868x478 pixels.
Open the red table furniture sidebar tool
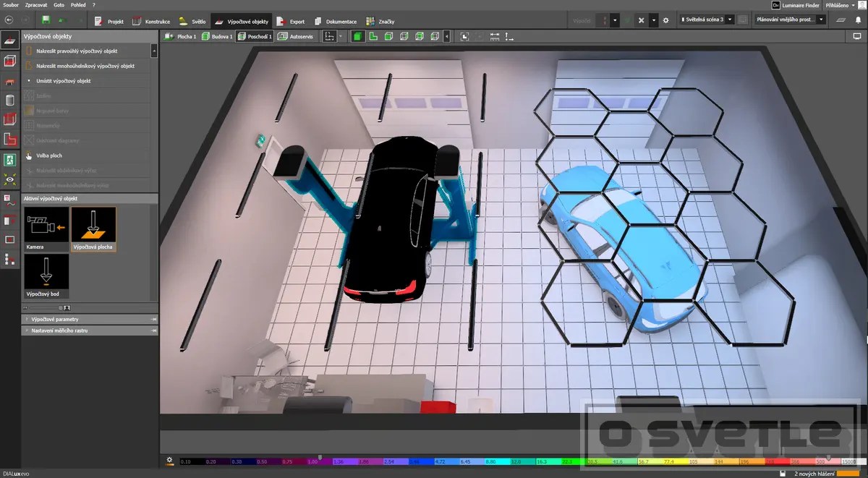9,81
